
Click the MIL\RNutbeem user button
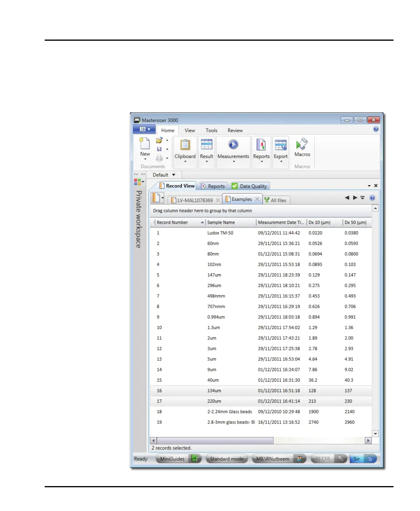pyautogui.click(x=279, y=459)
